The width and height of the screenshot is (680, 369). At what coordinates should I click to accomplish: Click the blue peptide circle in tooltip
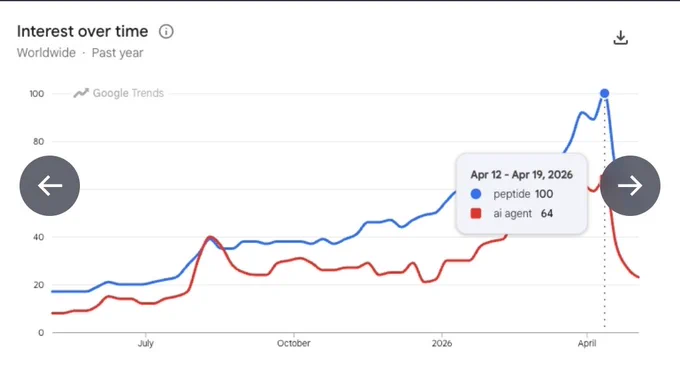point(476,194)
